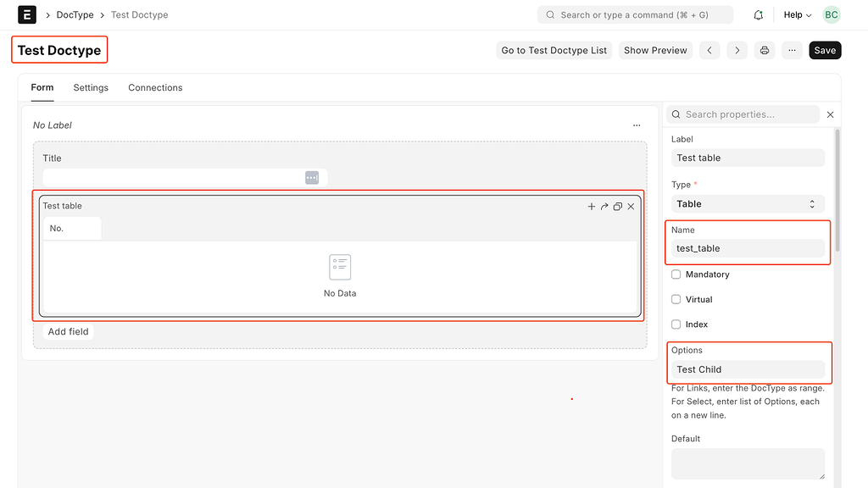Image resolution: width=868 pixels, height=488 pixels.
Task: Open the Help dropdown menu
Action: [795, 14]
